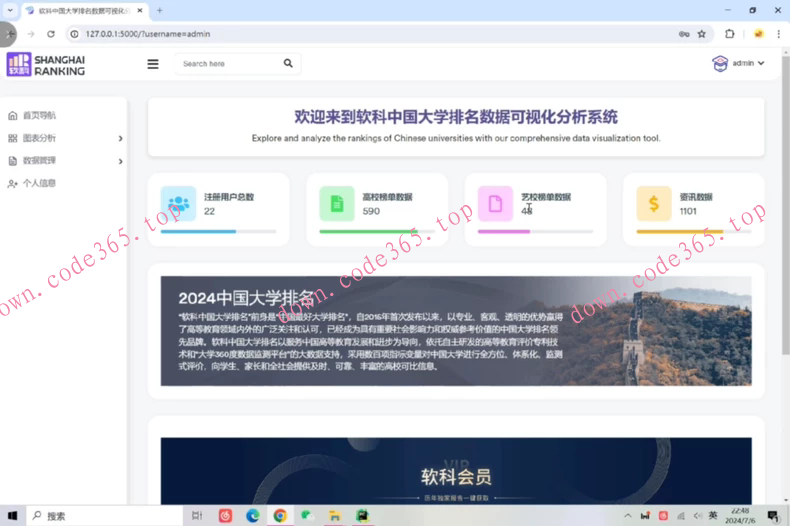Click the 资讯数据 value 1101
The height and width of the screenshot is (526, 790).
tap(688, 212)
